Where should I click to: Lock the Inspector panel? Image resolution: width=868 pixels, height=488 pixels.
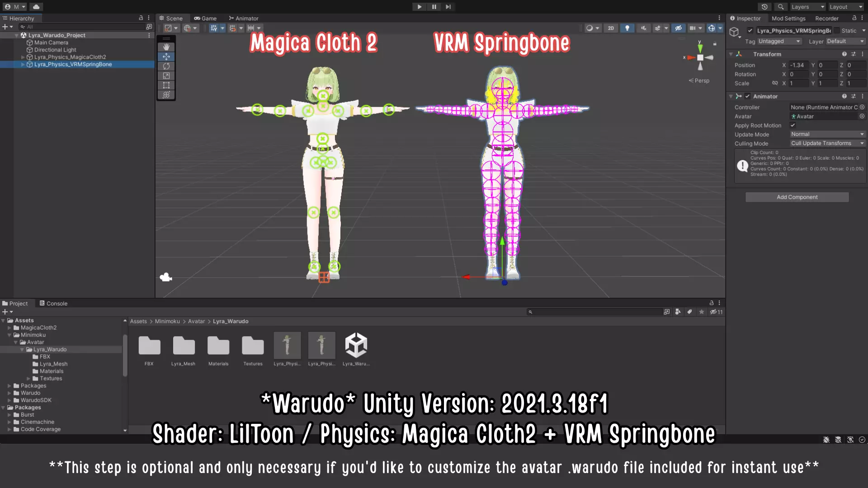click(854, 18)
